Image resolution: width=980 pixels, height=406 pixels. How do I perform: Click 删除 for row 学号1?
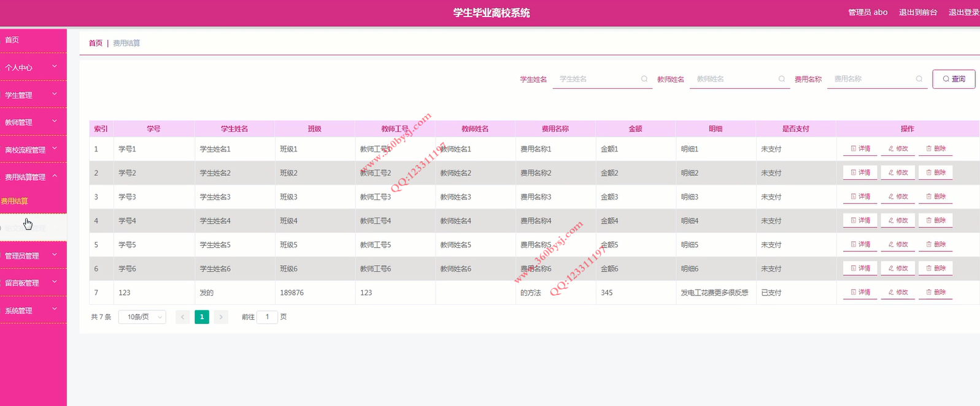click(x=935, y=149)
